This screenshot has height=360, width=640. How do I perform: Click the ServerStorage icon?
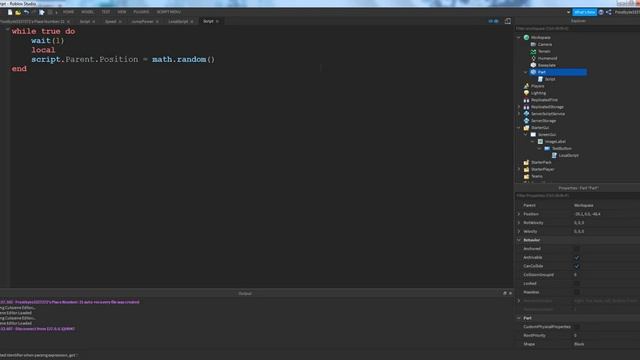tap(527, 121)
